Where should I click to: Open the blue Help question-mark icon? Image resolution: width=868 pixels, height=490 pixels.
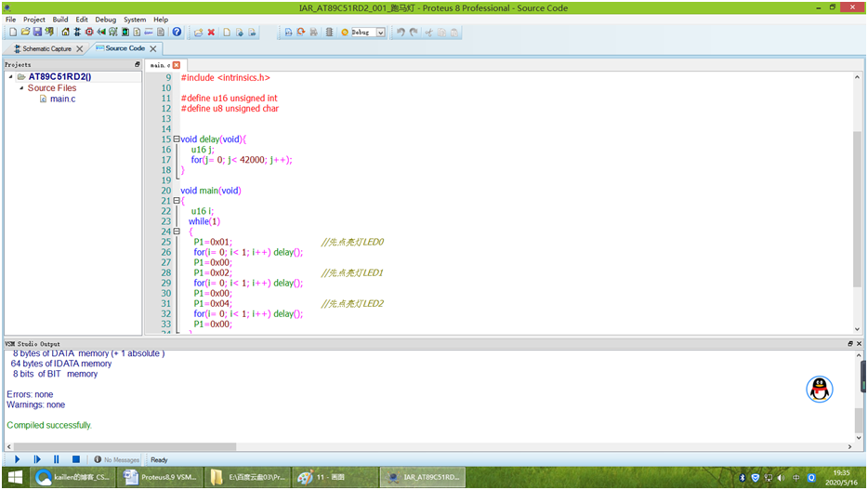(177, 33)
